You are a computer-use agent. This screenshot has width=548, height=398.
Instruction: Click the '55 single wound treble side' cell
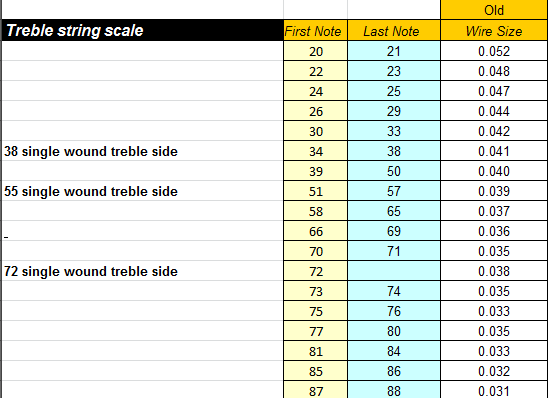tap(142, 191)
